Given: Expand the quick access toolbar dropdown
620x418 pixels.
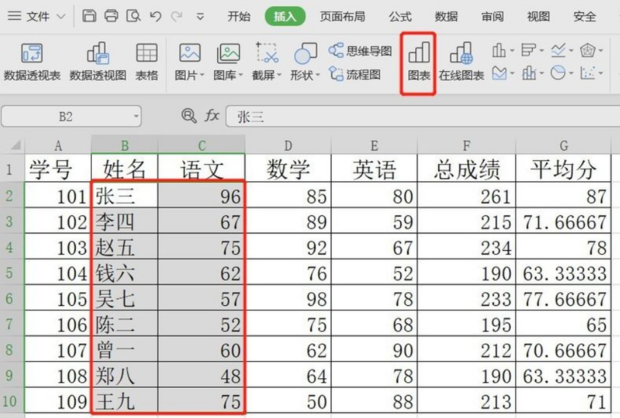Looking at the screenshot, I should (x=200, y=17).
